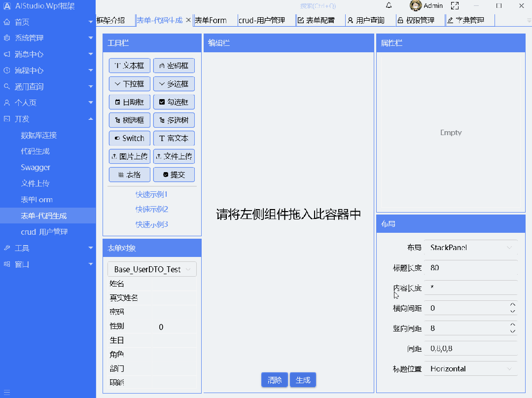Select the 图片上传 upload component
Screen dimensions: 532x398
[x=130, y=156]
